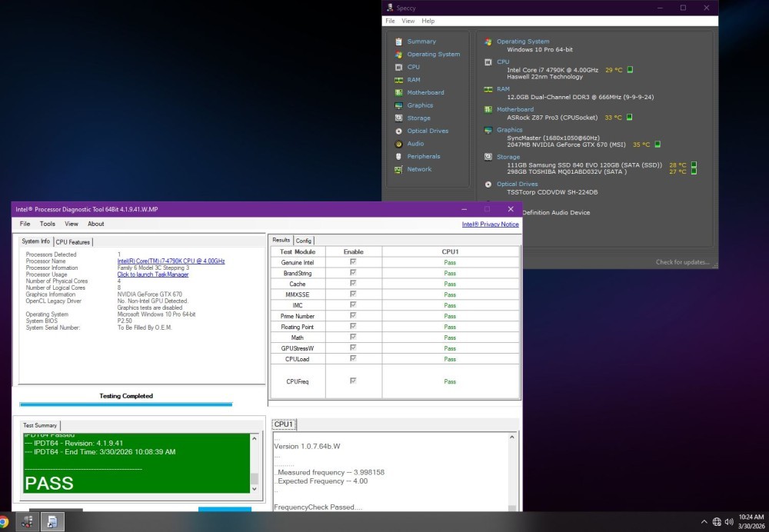Toggle the CPUFreq enable checkbox
Image resolution: width=769 pixels, height=532 pixels.
coord(353,381)
